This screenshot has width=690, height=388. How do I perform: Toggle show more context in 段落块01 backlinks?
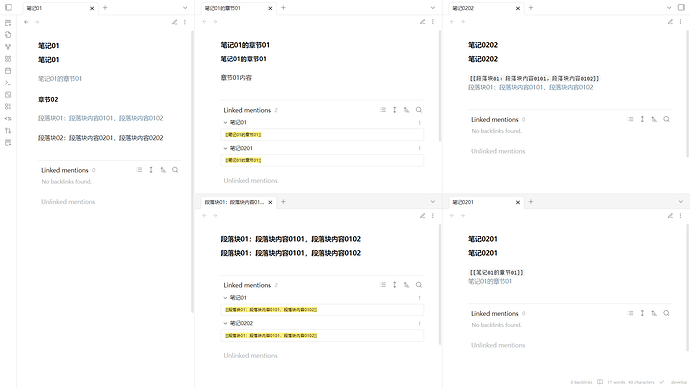coord(395,285)
